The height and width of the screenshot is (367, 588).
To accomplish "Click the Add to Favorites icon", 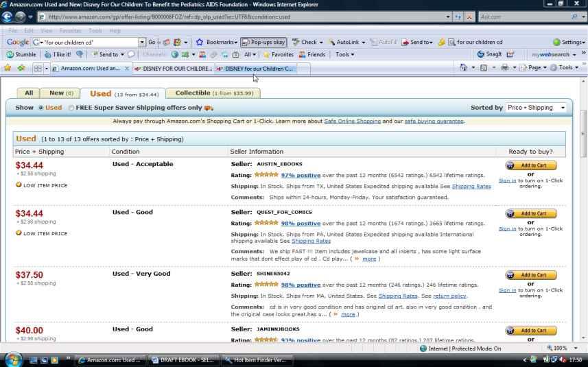I will coord(21,68).
